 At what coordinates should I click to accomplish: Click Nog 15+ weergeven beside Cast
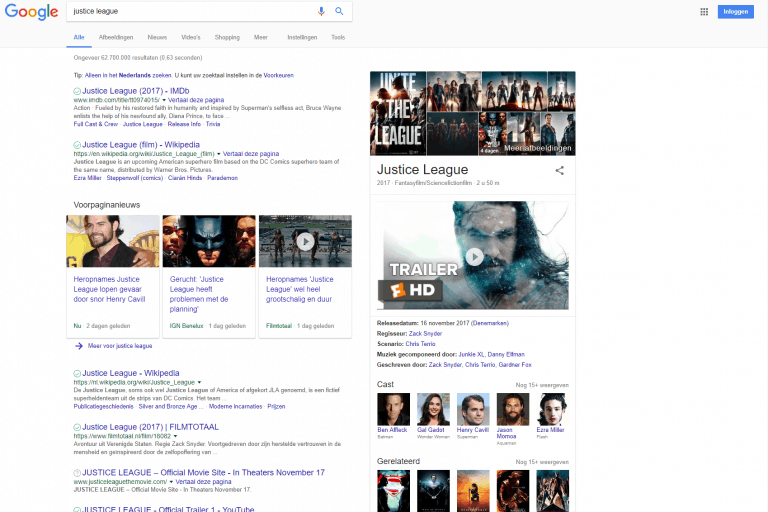[x=542, y=385]
